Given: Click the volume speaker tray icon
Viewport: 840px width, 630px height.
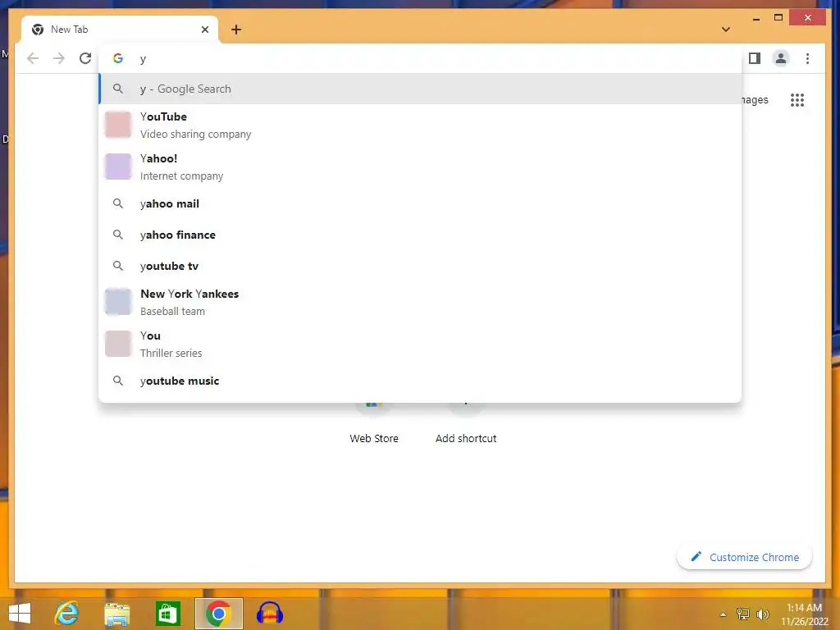Looking at the screenshot, I should coord(762,614).
